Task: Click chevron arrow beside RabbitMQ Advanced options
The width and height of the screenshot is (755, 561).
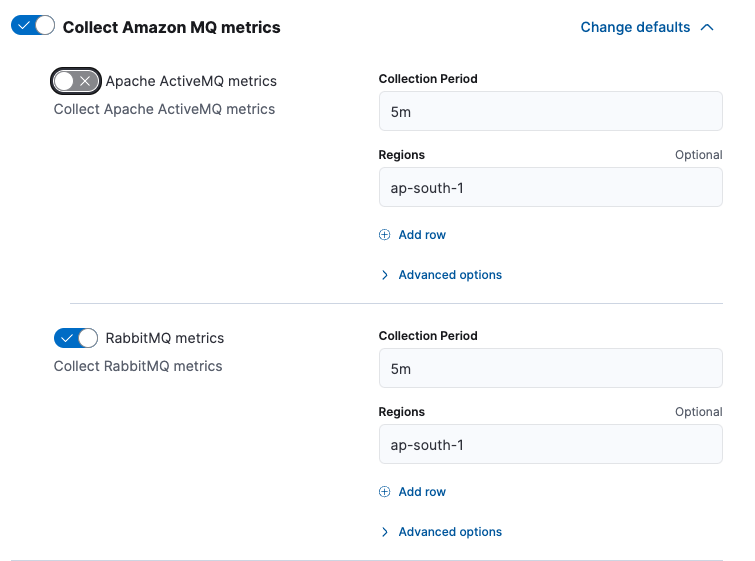Action: (385, 532)
